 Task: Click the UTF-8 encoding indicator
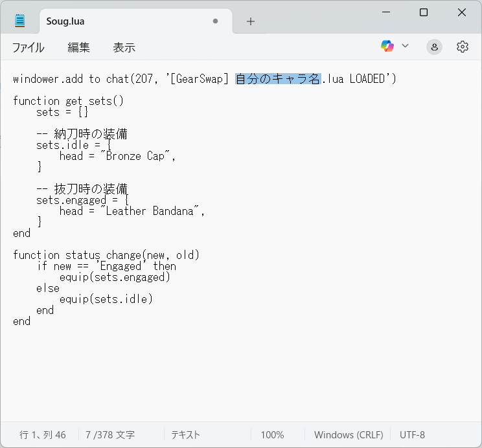413,435
